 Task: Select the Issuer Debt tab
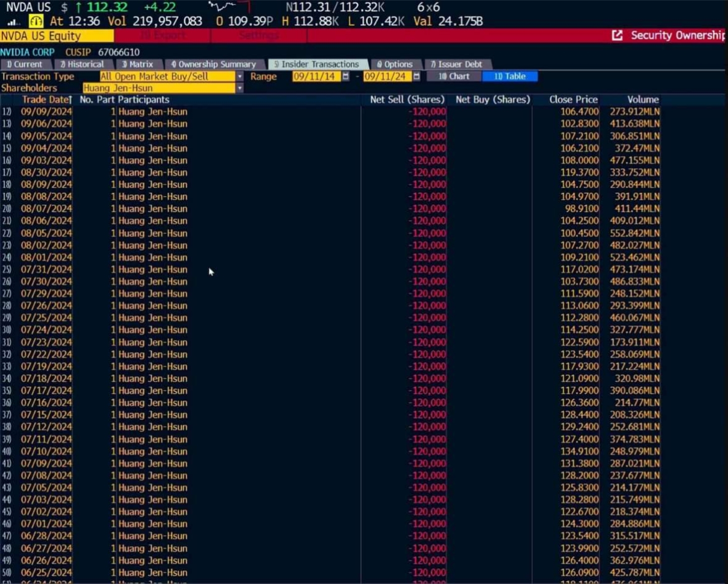(x=457, y=64)
